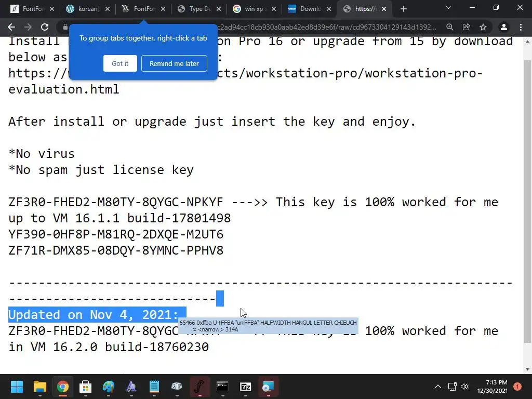Dismiss tooltip with Got it
Image resolution: width=532 pixels, height=399 pixels.
point(120,63)
